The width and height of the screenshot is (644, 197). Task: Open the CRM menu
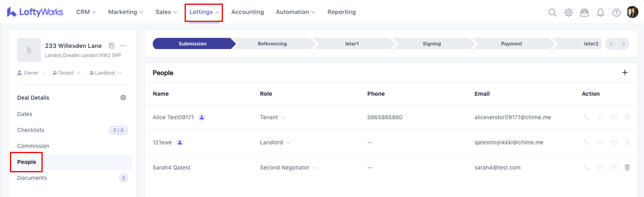pos(86,12)
